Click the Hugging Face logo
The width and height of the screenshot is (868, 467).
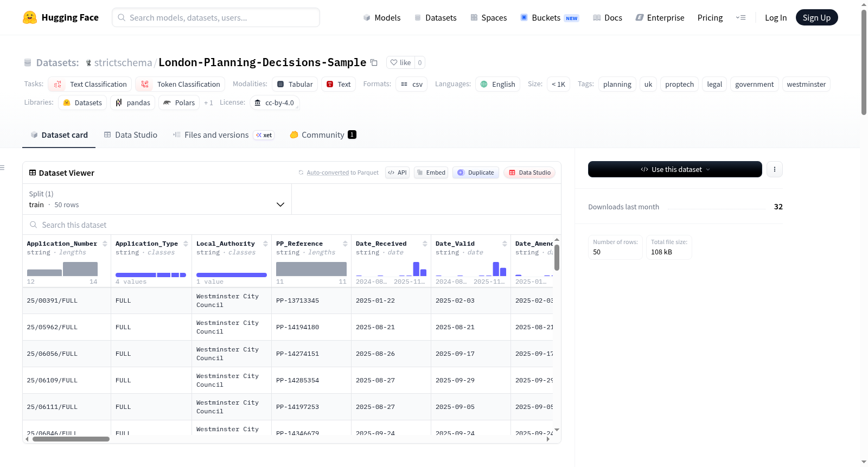(61, 17)
